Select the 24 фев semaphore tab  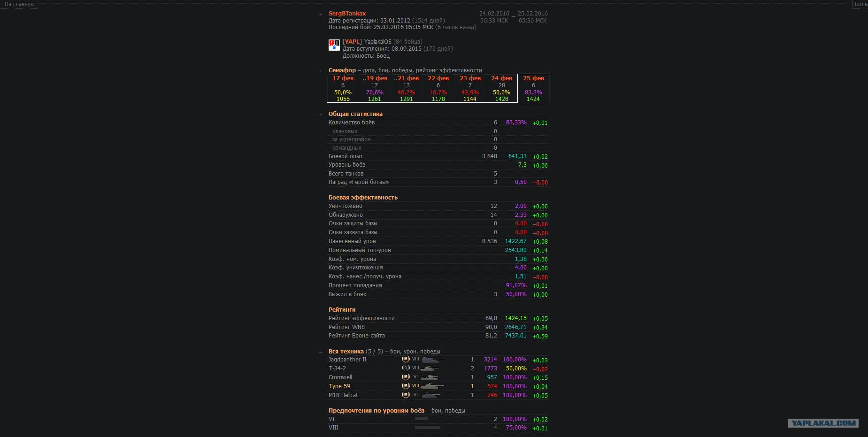(x=502, y=88)
